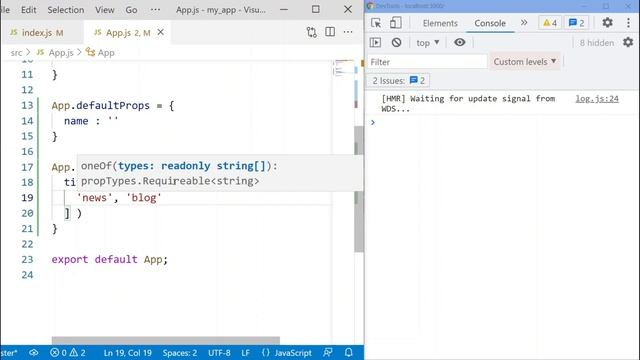
Task: Change indentation via Spaces: 2
Action: tap(180, 353)
